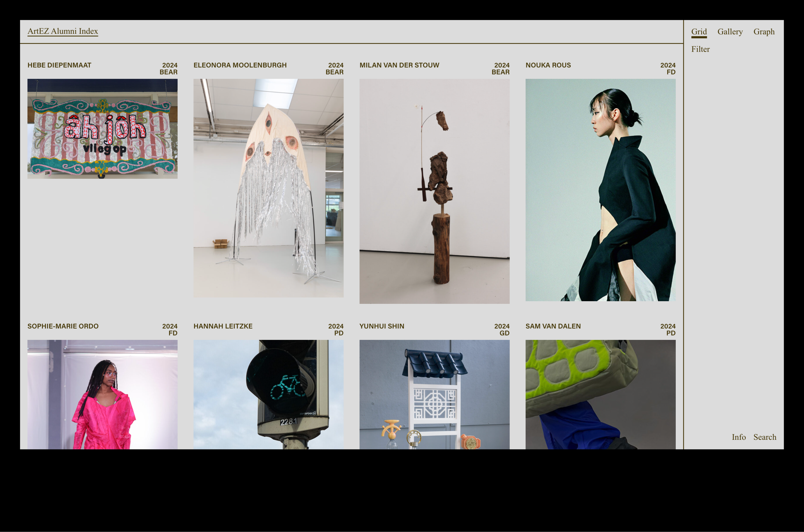Screen dimensions: 804x532
Task: View the bicycle traffic light photo thumbnail
Action: [269, 395]
